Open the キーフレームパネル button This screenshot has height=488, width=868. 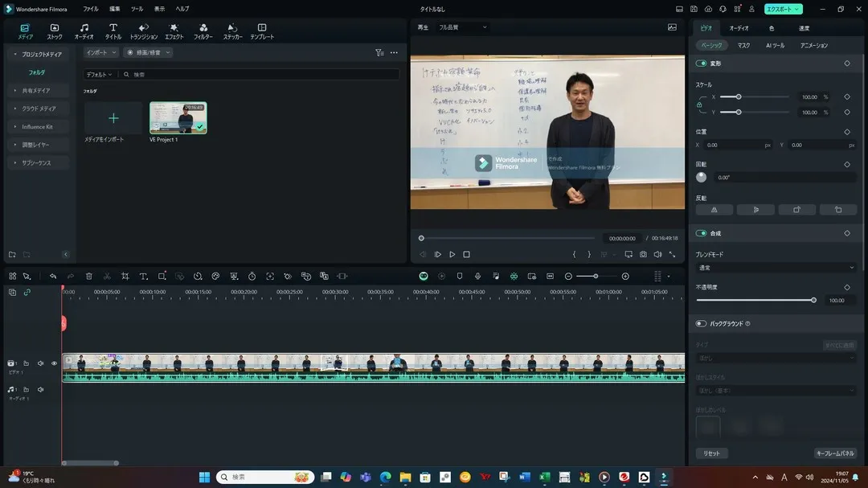click(835, 453)
